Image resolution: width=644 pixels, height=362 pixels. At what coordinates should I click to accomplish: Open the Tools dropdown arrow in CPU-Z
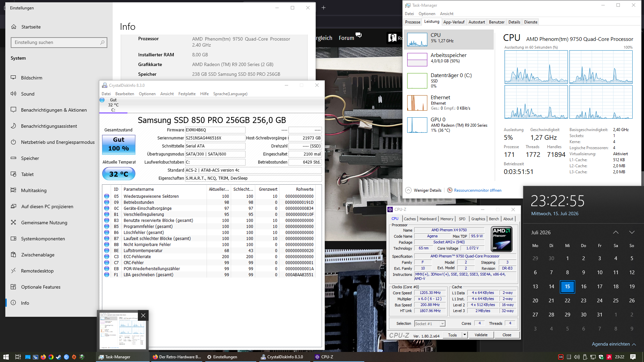[x=465, y=335]
